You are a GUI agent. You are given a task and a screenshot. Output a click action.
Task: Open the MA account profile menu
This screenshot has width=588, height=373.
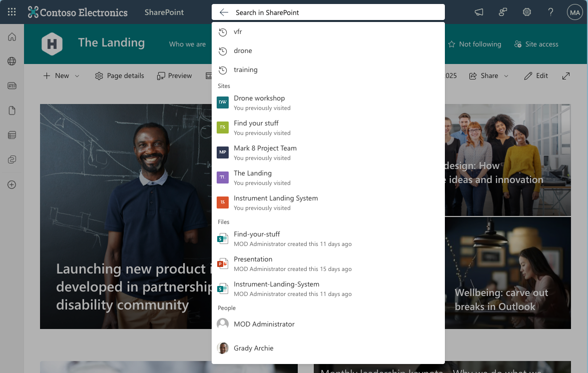click(x=574, y=12)
